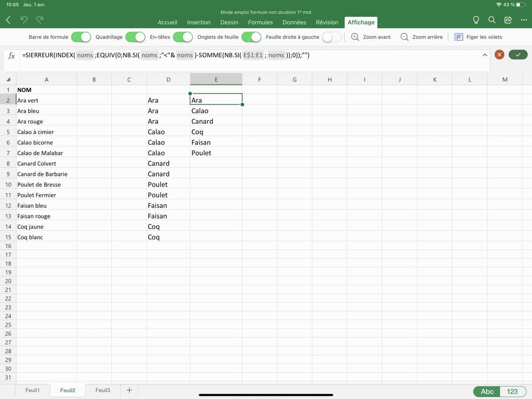Select column M header
532x399 pixels.
[x=505, y=79]
